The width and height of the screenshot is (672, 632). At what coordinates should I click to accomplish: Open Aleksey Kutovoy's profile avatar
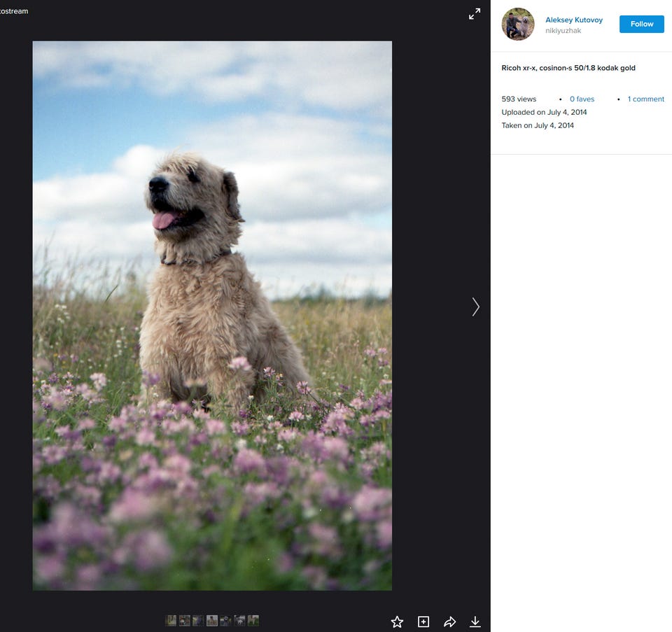[518, 24]
